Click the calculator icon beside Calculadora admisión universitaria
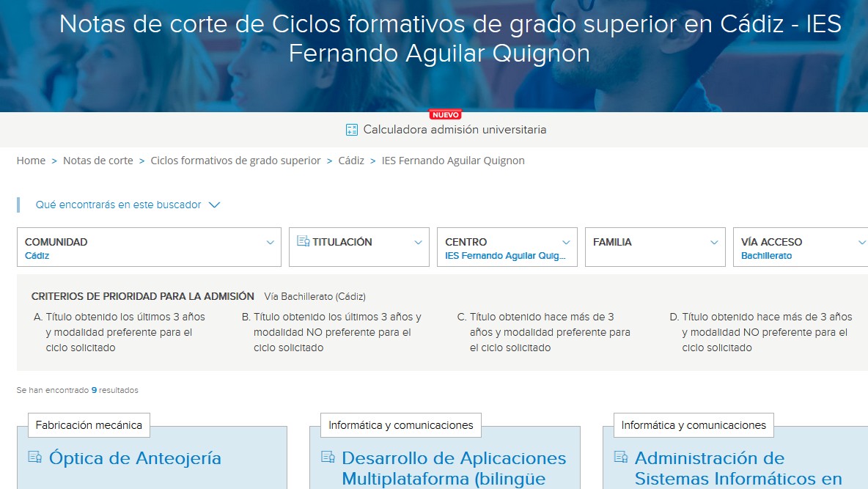 [x=351, y=130]
